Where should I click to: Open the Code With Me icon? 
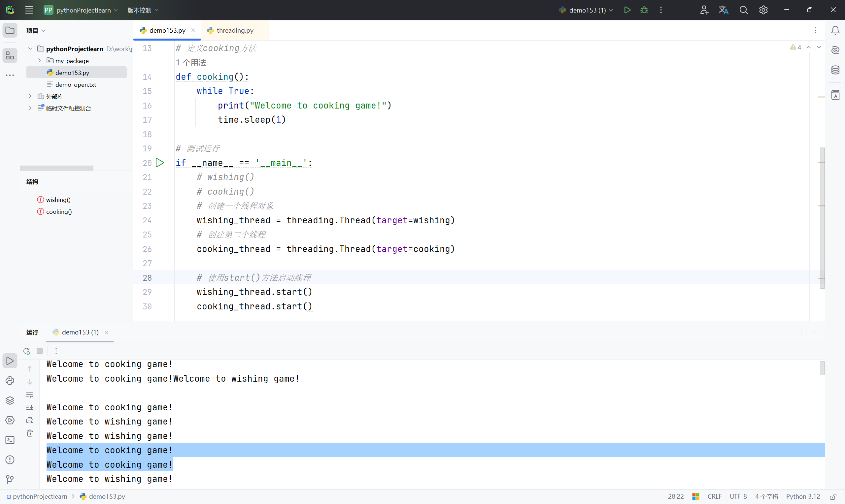(x=704, y=10)
